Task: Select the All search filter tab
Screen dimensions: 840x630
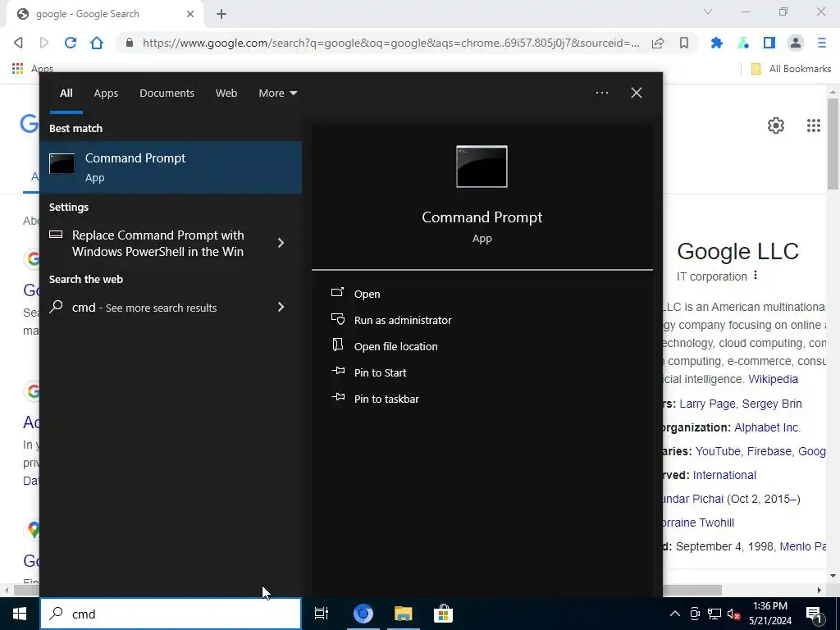Action: [x=66, y=94]
